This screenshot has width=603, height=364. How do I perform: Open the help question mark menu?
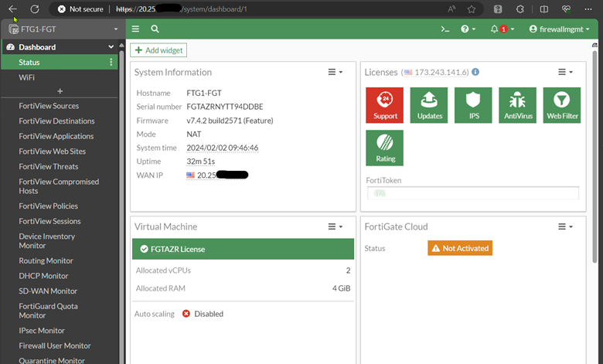pos(467,29)
